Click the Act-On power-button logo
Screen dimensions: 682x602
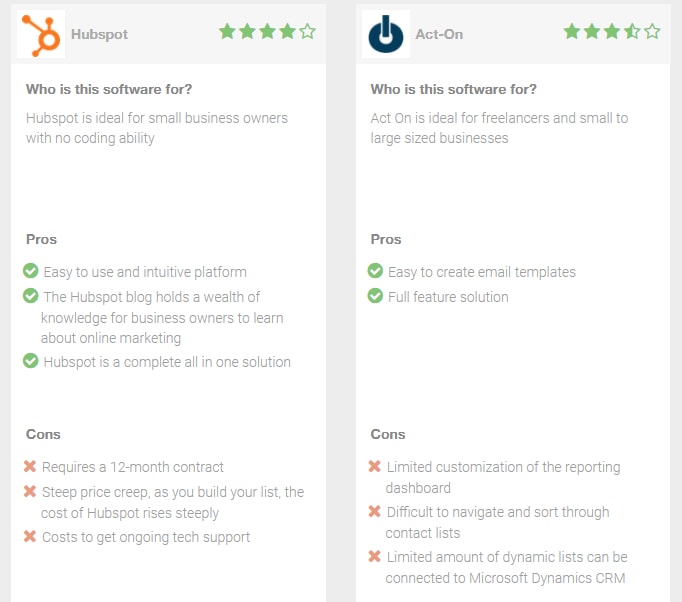[x=386, y=34]
